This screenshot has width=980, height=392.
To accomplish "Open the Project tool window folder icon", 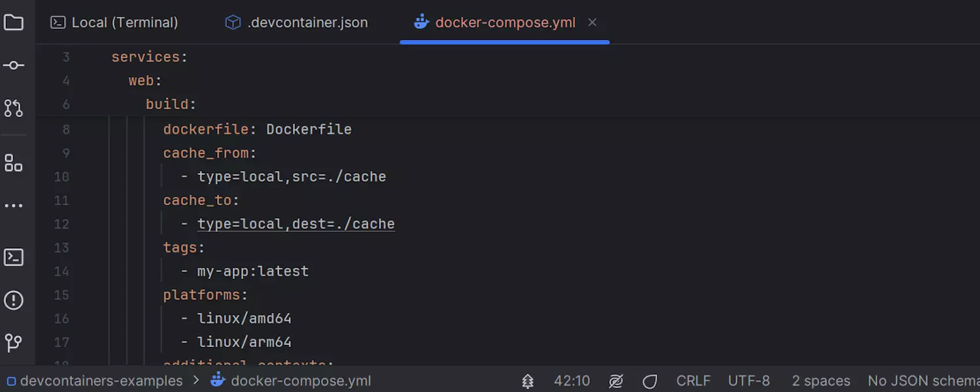I will click(14, 23).
